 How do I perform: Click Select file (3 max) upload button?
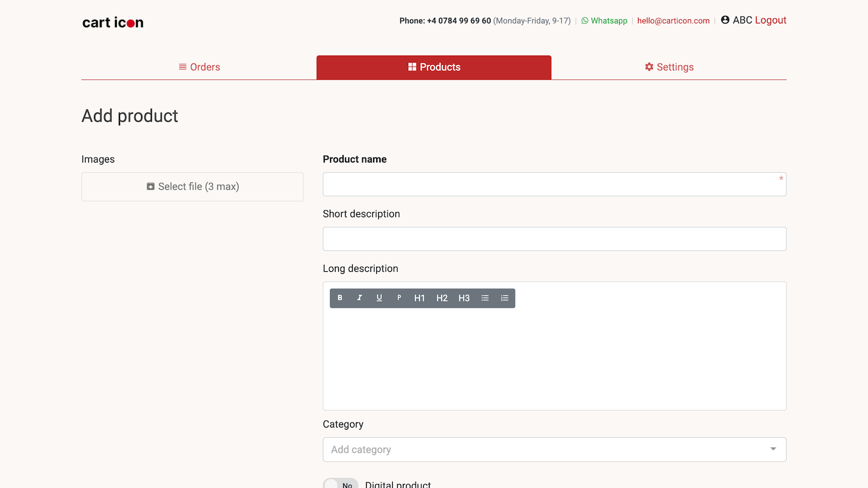pos(193,187)
